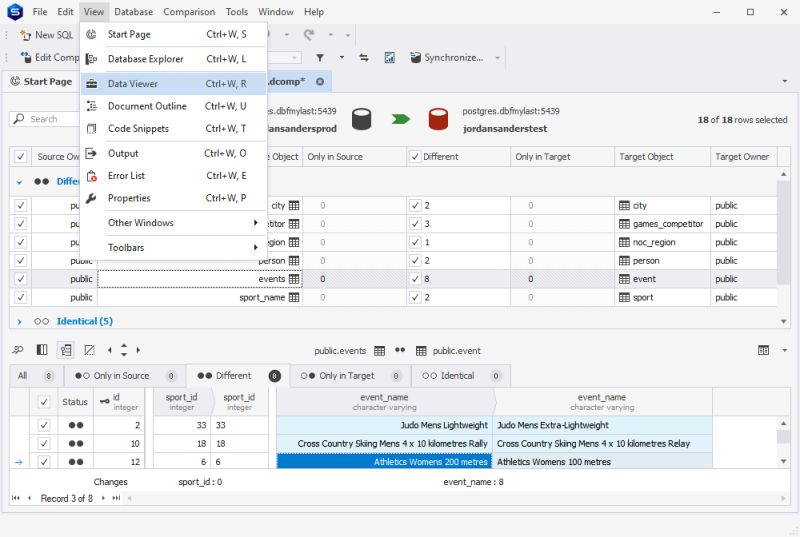Select the noc_region target object cell
Viewport: 800px width, 537px height.
[x=663, y=242]
